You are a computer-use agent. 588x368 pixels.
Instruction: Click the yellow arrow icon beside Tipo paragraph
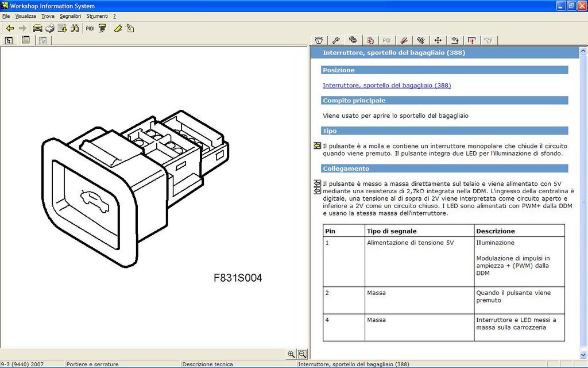pos(317,145)
